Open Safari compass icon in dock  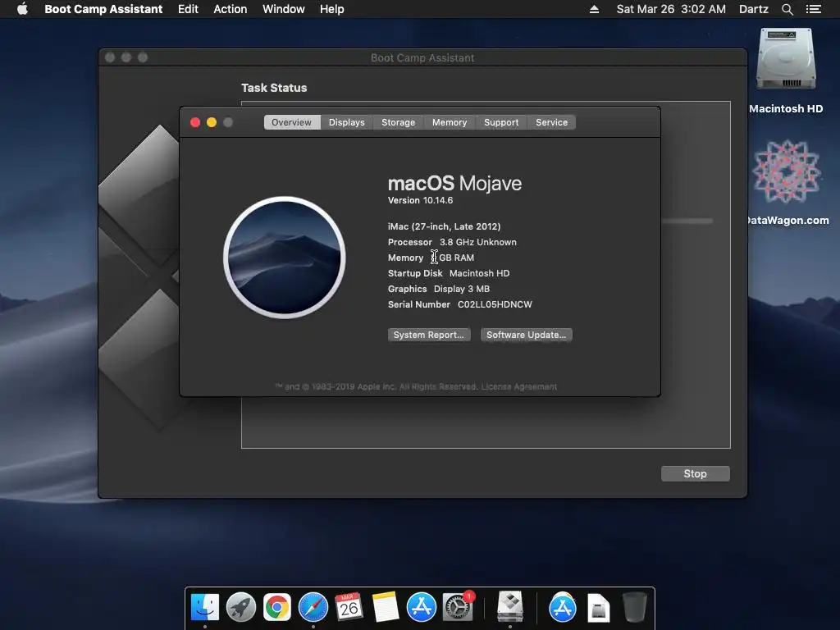(x=313, y=607)
